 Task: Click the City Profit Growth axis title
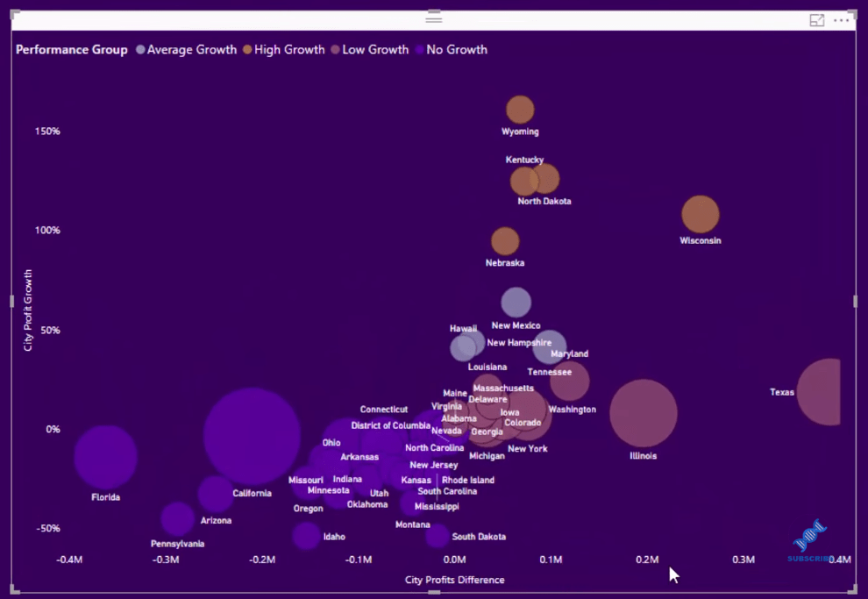click(x=28, y=310)
